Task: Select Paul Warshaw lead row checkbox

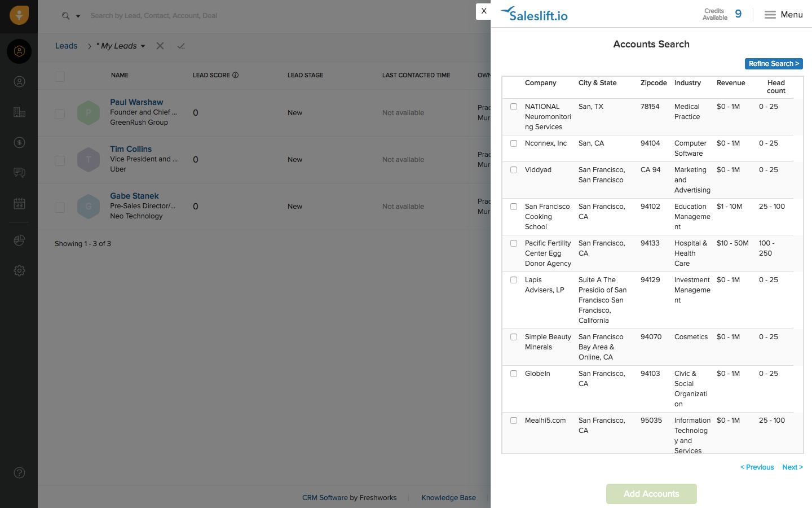Action: tap(60, 114)
